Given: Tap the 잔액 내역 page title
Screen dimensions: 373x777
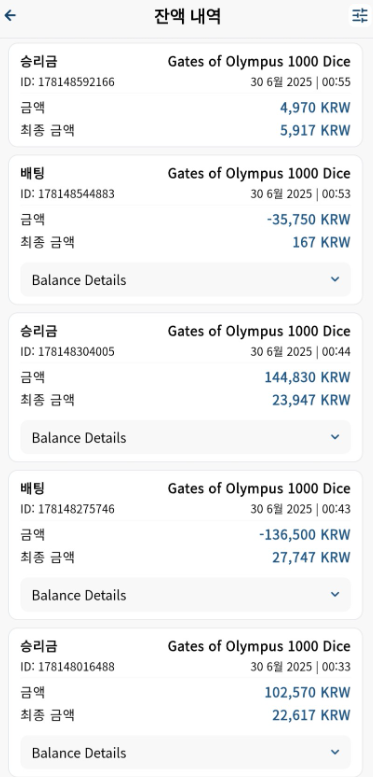Looking at the screenshot, I should pyautogui.click(x=187, y=17).
